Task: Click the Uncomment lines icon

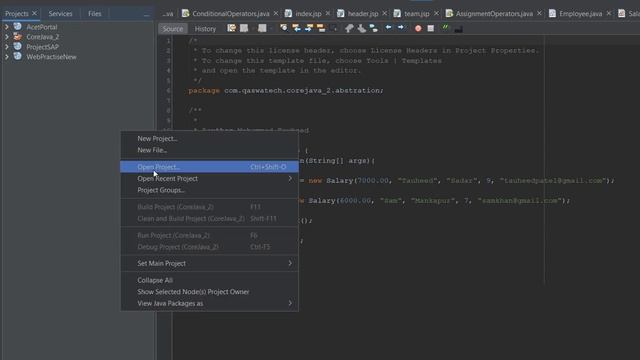Action: 458,29
